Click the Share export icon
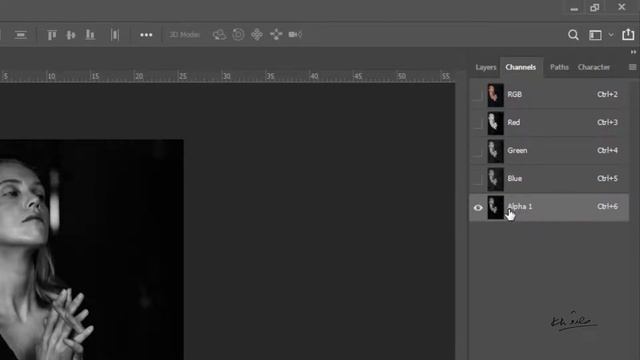Screen dimensions: 640x360 coord(628,35)
